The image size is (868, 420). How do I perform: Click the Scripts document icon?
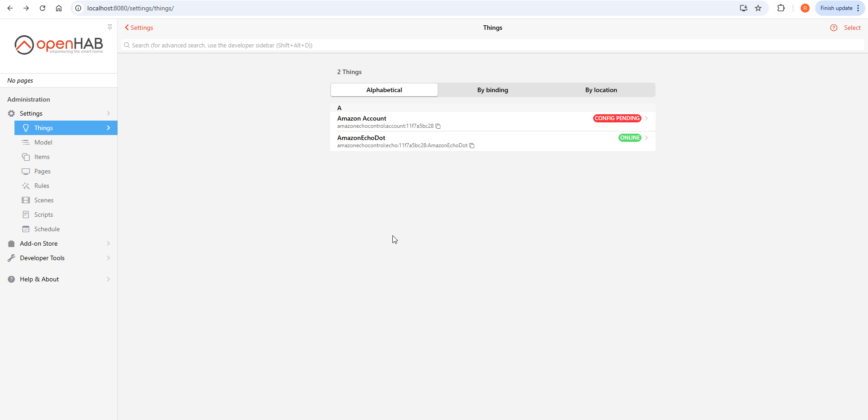click(26, 215)
